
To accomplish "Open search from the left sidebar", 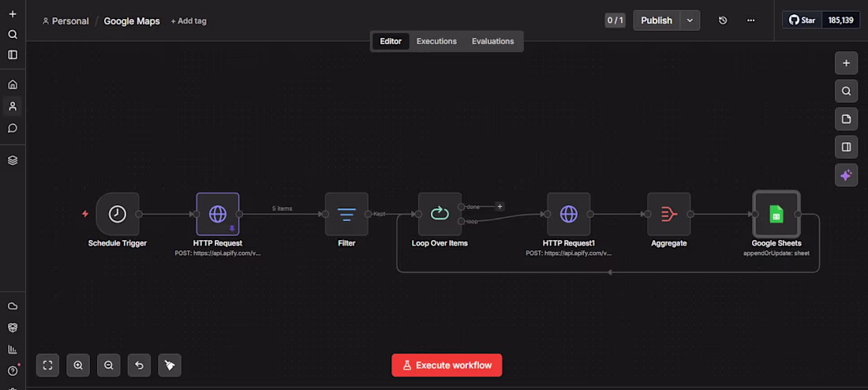I will coord(13,35).
